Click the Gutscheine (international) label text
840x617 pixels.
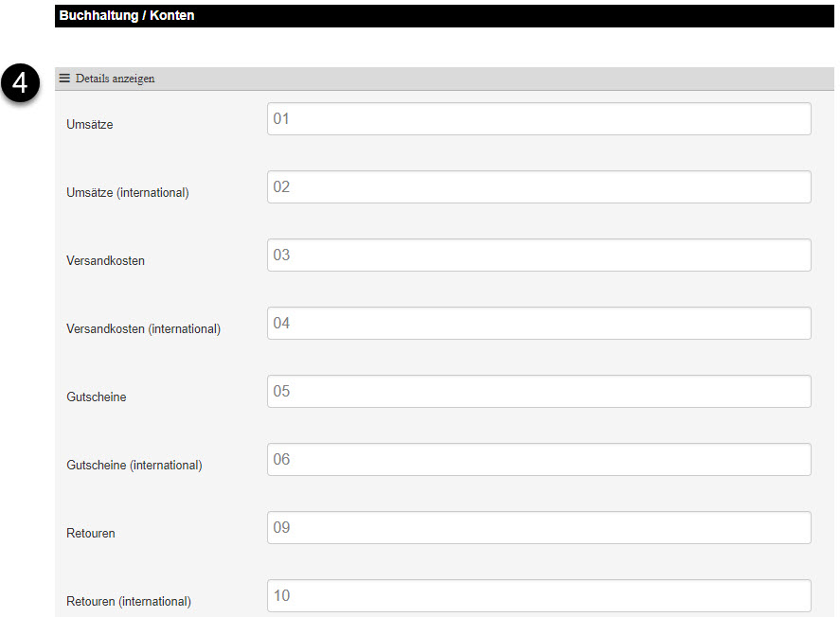(134, 466)
